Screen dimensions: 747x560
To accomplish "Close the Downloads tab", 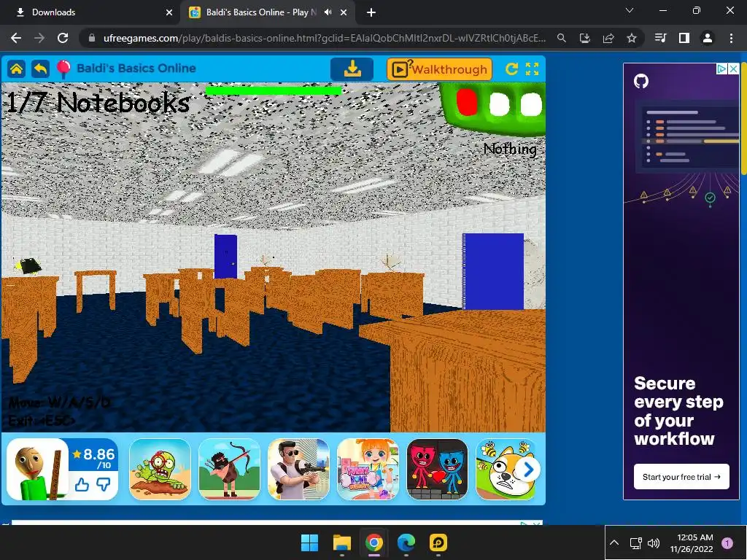I will [169, 12].
